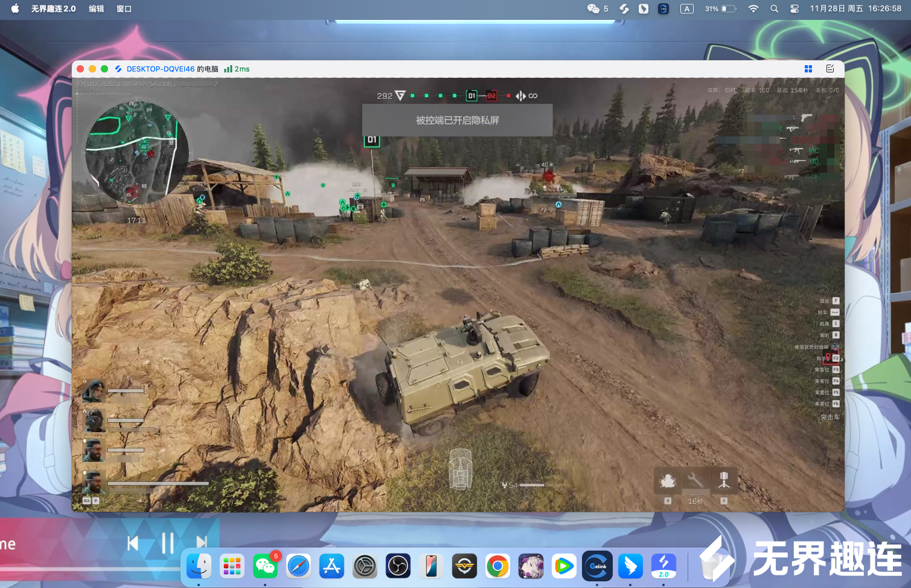Open Finder from the dock
The height and width of the screenshot is (588, 911).
pos(199,566)
